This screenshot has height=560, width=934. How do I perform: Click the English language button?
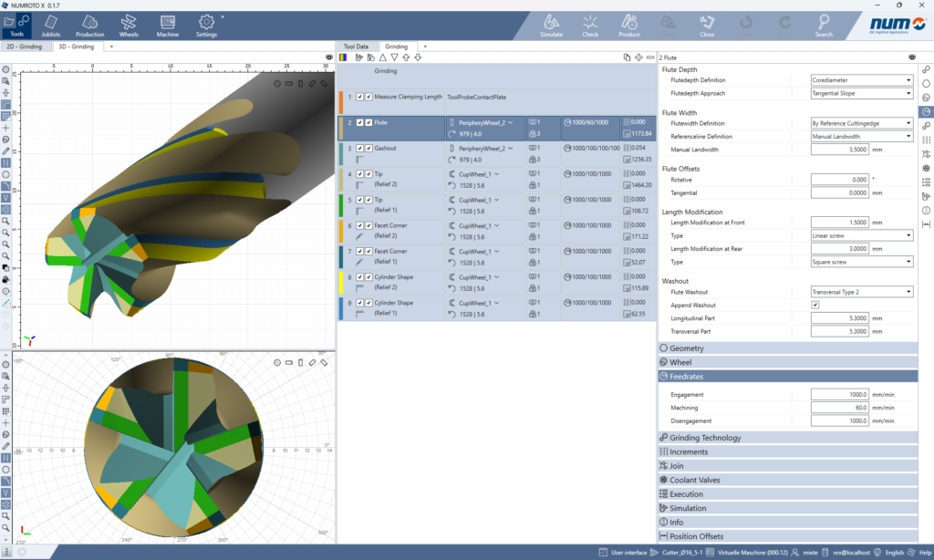pyautogui.click(x=890, y=552)
